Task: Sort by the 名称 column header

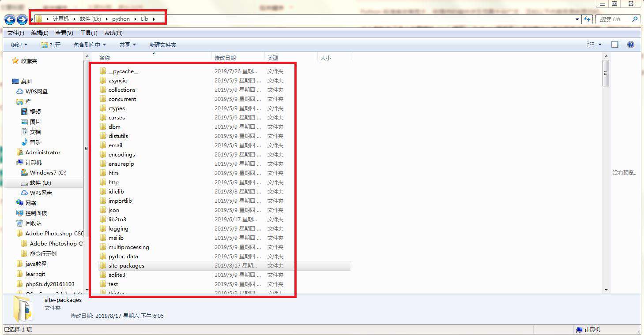Action: pyautogui.click(x=105, y=58)
